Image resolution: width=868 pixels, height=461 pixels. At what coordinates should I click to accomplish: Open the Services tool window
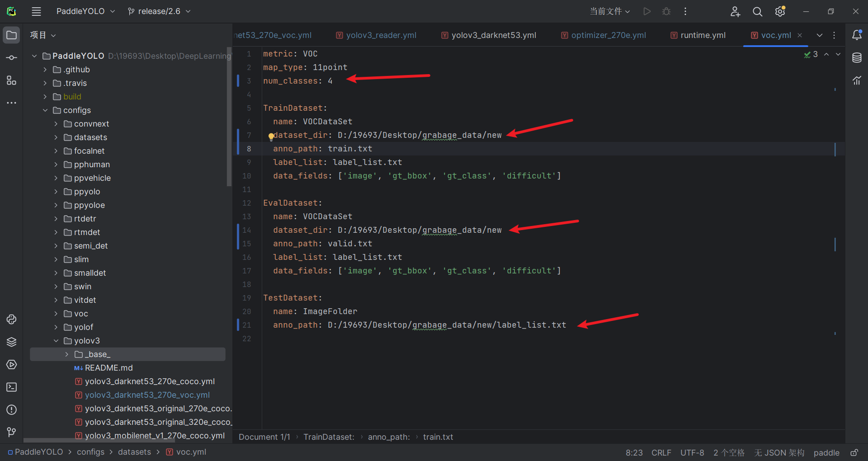click(x=11, y=365)
